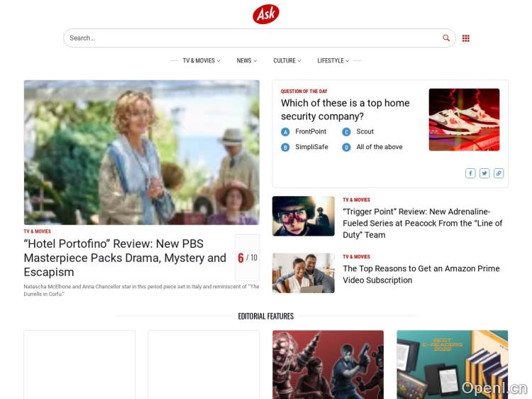Choose answer D All of the above
Viewport: 532px width, 399px height.
click(x=372, y=147)
